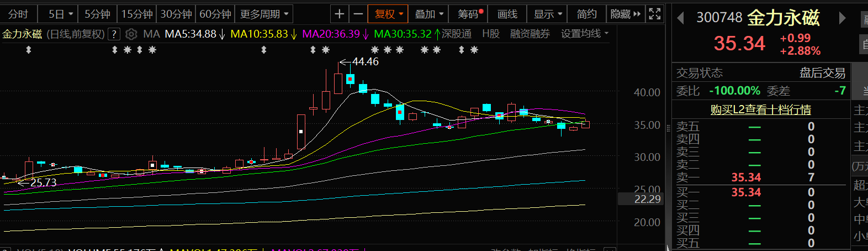Open MA indicator settings gear icon
Viewport: 868px width, 251px height.
(x=131, y=34)
